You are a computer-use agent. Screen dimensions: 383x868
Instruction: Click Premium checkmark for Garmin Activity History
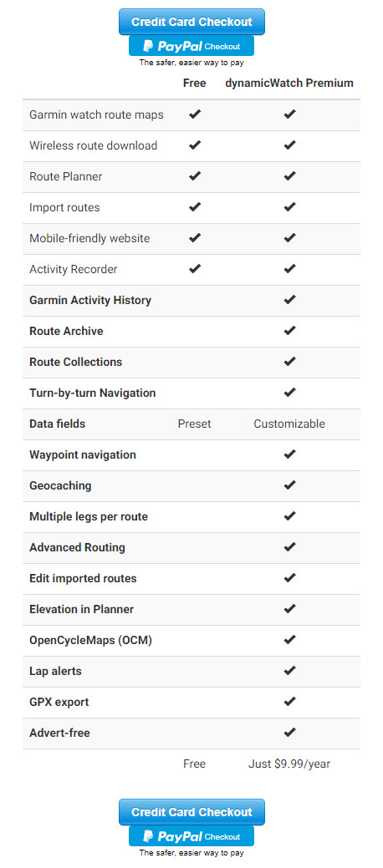click(x=289, y=299)
